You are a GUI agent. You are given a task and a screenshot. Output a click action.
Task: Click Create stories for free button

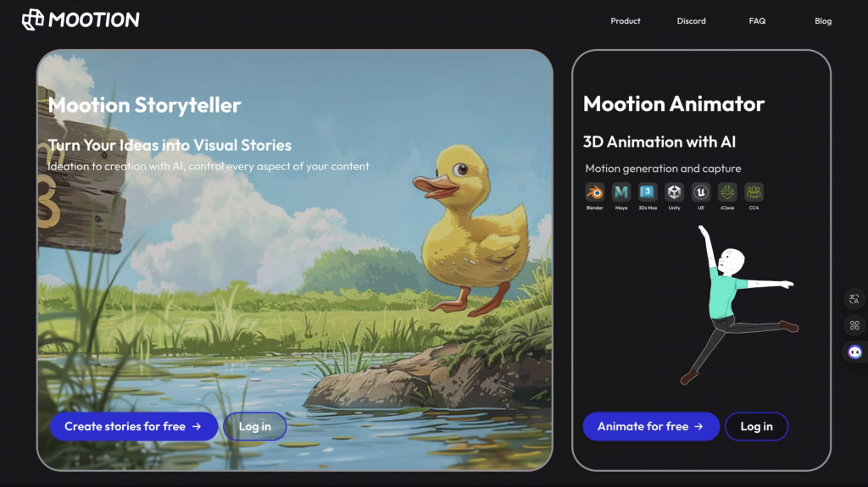[x=133, y=426]
